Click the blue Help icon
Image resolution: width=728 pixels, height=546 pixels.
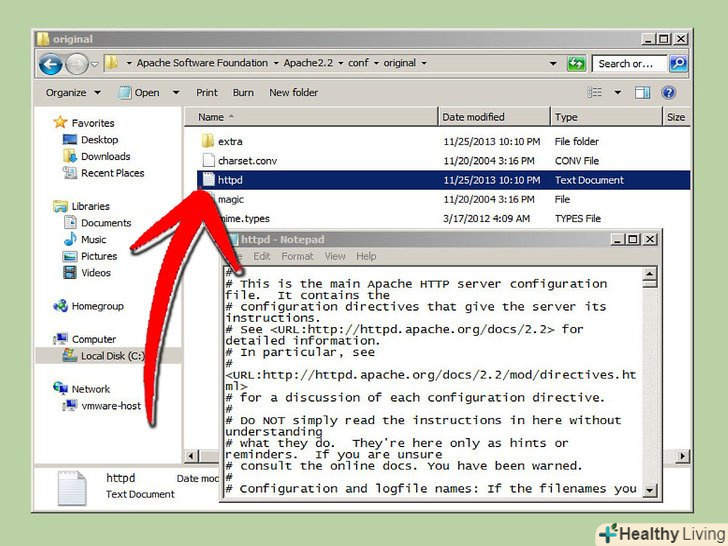click(x=669, y=92)
